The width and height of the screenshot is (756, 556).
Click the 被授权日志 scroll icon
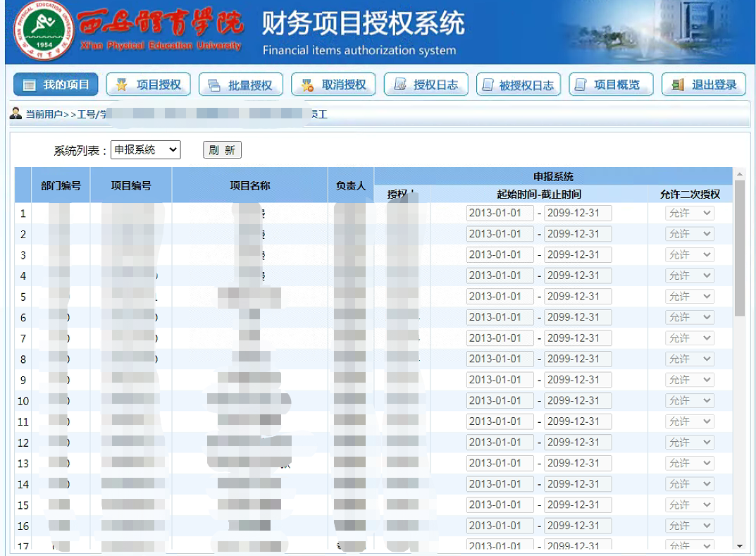[487, 85]
